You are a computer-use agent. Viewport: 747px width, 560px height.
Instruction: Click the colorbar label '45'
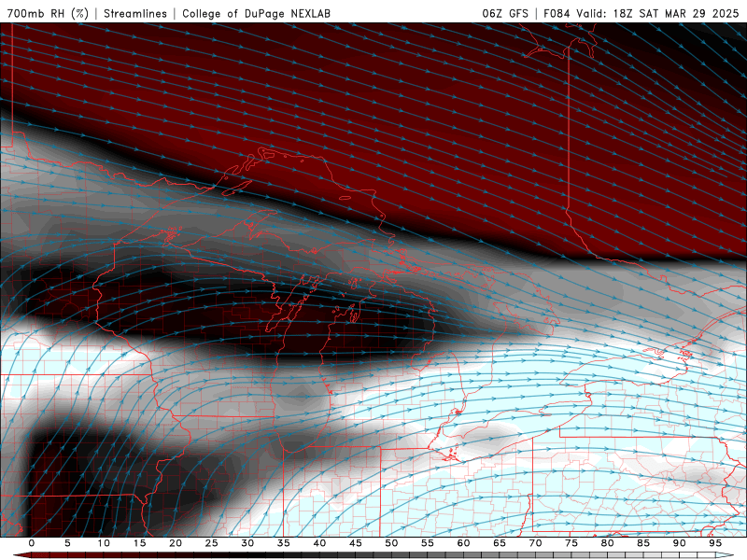tap(356, 543)
